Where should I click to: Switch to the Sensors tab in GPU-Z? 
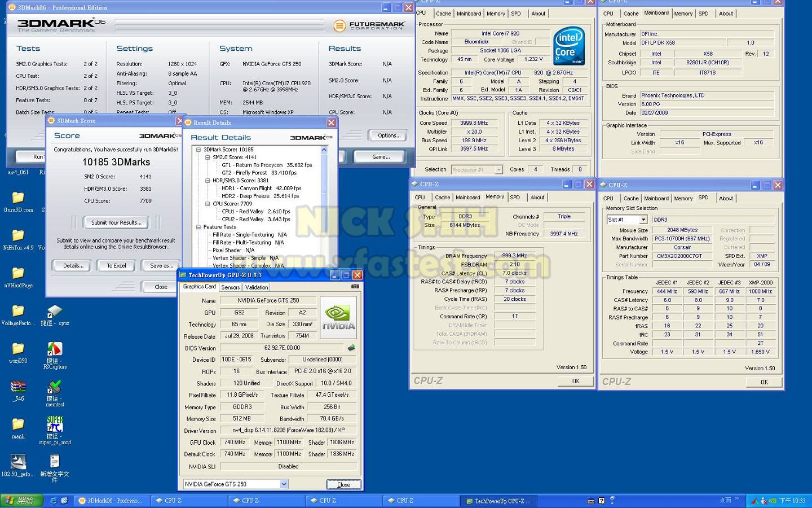tap(230, 287)
